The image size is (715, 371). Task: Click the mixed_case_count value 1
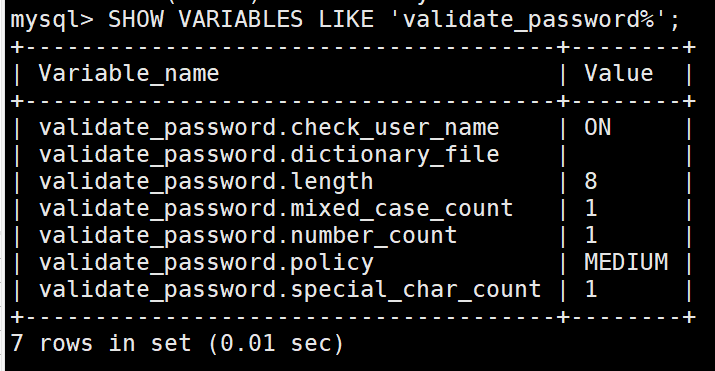(591, 208)
